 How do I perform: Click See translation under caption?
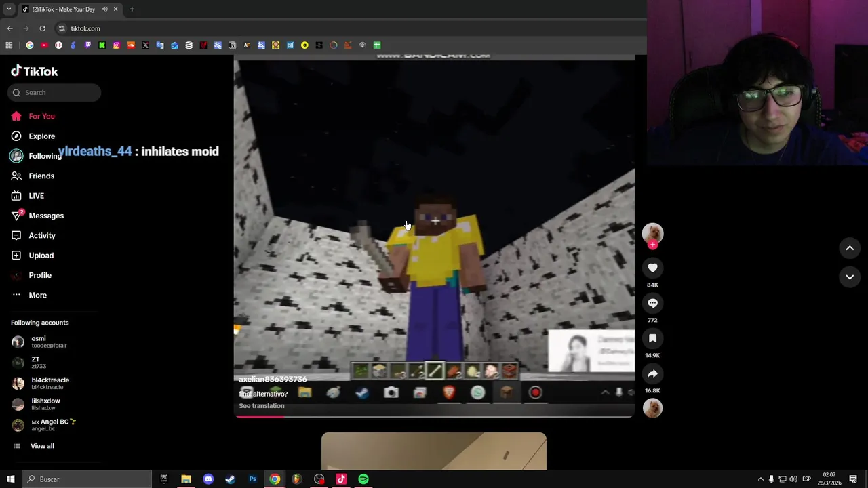(261, 406)
